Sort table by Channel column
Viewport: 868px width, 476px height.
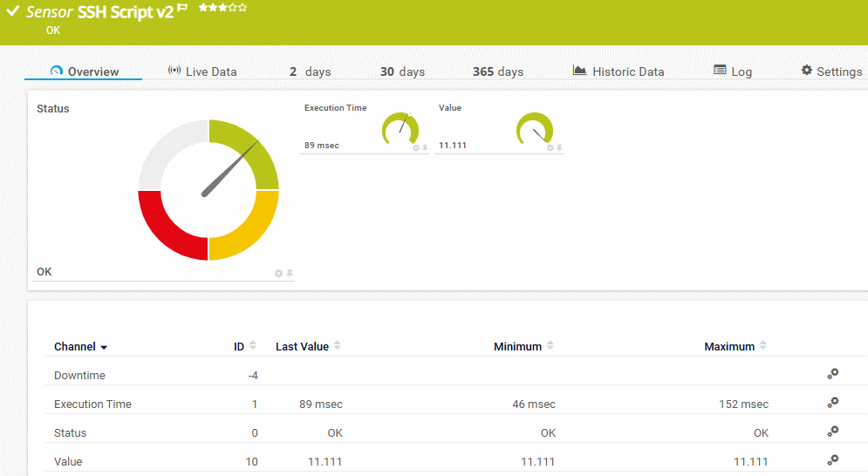click(x=80, y=347)
